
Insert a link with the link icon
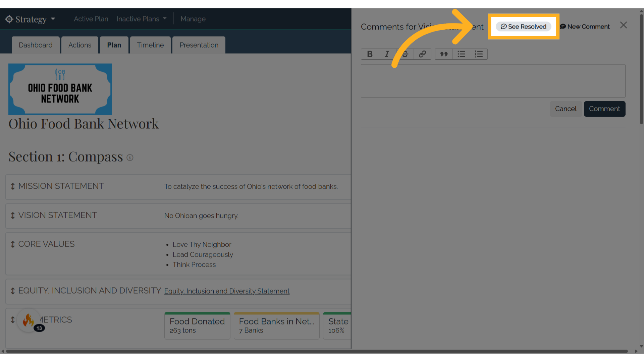[422, 54]
